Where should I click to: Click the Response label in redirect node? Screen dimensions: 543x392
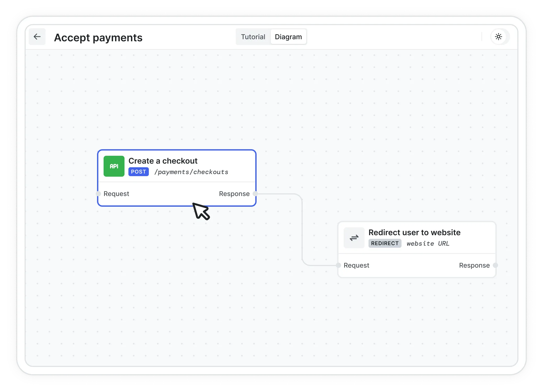click(474, 265)
